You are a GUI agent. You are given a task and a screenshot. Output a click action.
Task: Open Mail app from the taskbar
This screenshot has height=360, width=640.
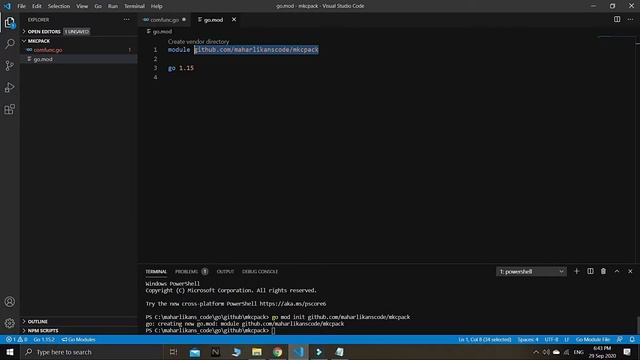195,352
